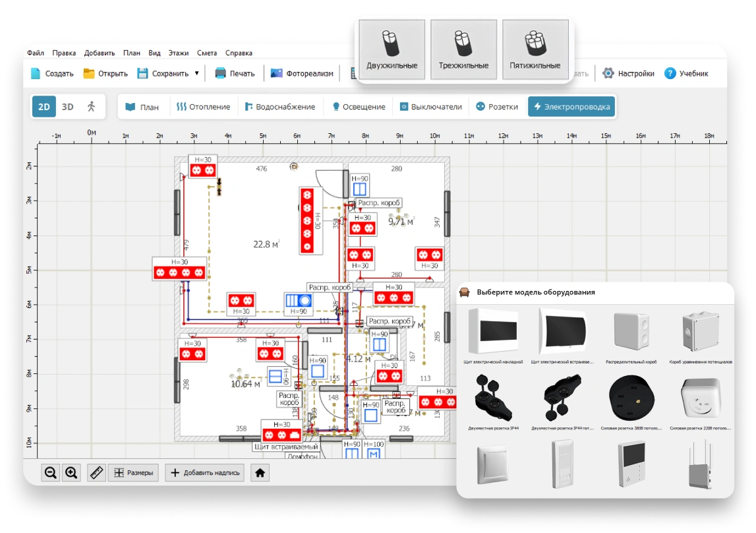756x533 pixels.
Task: Switch to walking person view mode
Action: (91, 106)
